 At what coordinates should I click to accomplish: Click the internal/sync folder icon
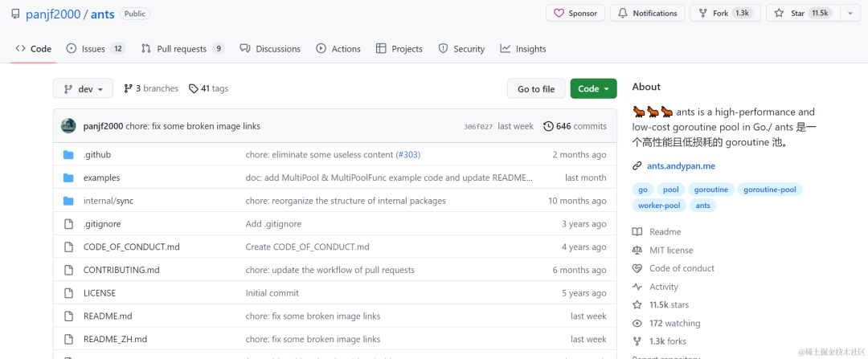[x=68, y=201]
